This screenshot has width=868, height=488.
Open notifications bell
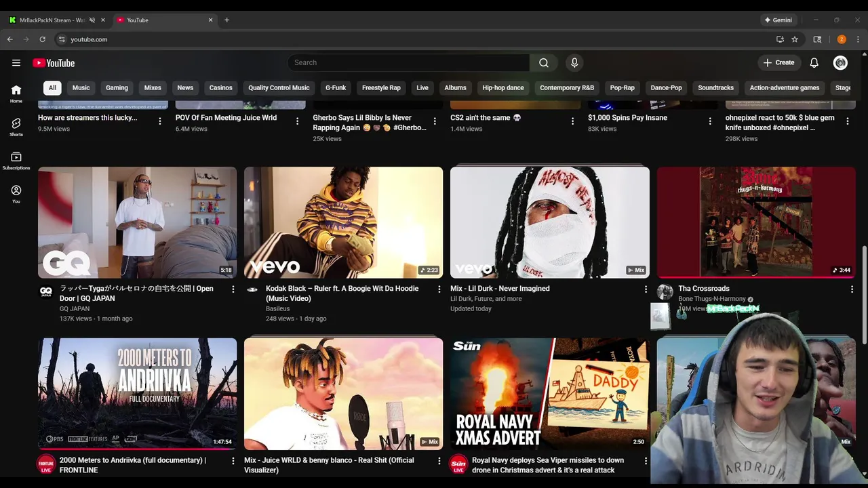click(814, 63)
